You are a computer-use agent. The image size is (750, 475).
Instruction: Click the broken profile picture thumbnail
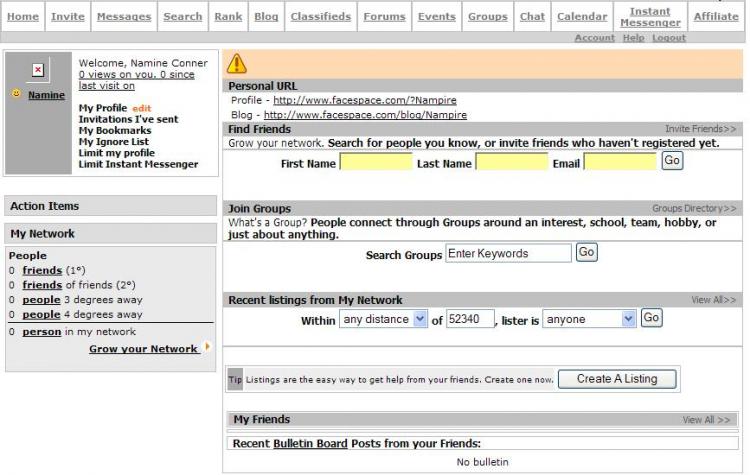point(38,71)
